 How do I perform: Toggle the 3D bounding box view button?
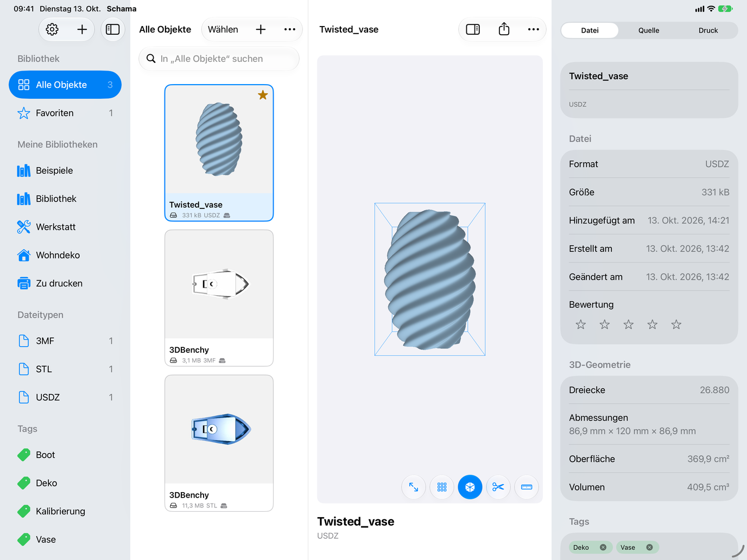coord(470,487)
